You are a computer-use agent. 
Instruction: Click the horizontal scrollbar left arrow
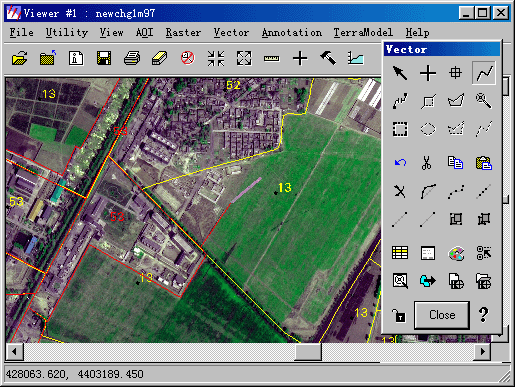tap(14, 352)
